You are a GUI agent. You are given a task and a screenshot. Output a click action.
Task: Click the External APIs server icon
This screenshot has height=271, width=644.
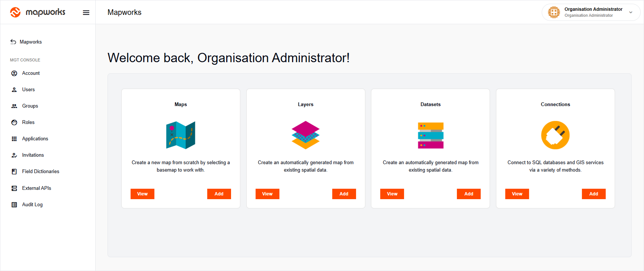pos(14,188)
